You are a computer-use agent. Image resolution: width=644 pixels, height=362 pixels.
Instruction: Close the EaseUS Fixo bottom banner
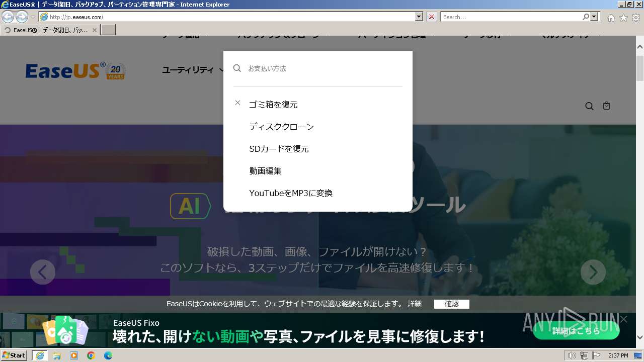624,319
